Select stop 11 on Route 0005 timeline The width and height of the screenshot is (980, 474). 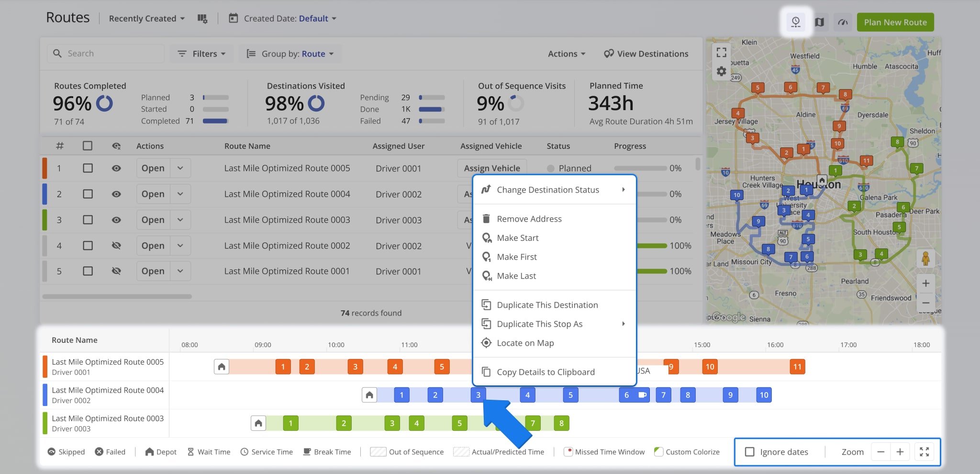click(x=797, y=367)
